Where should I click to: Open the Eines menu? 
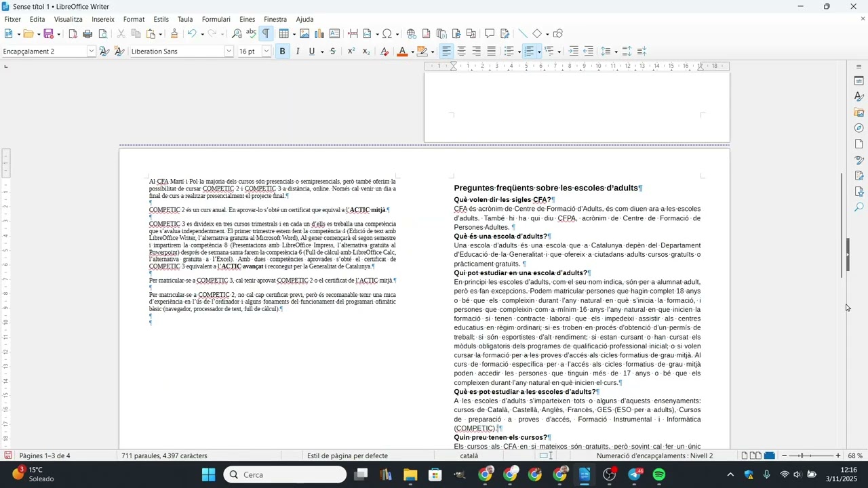tap(248, 20)
